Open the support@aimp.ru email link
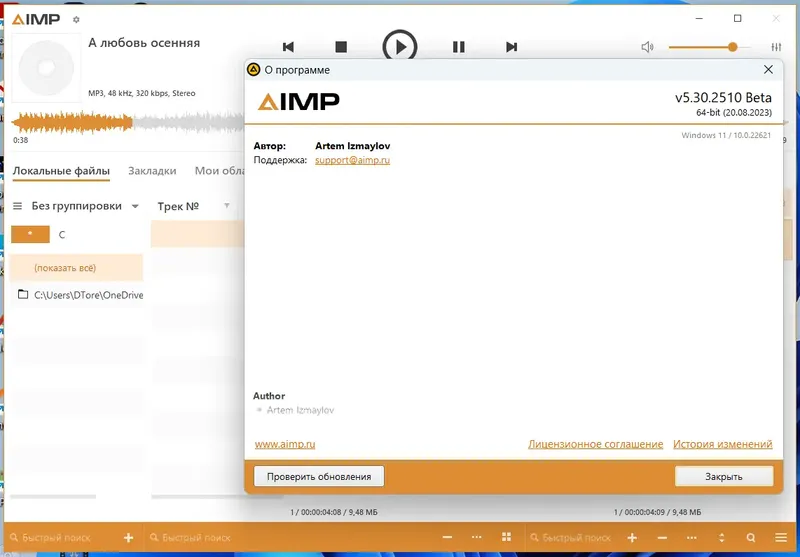Viewport: 800px width, 557px height. coord(353,160)
